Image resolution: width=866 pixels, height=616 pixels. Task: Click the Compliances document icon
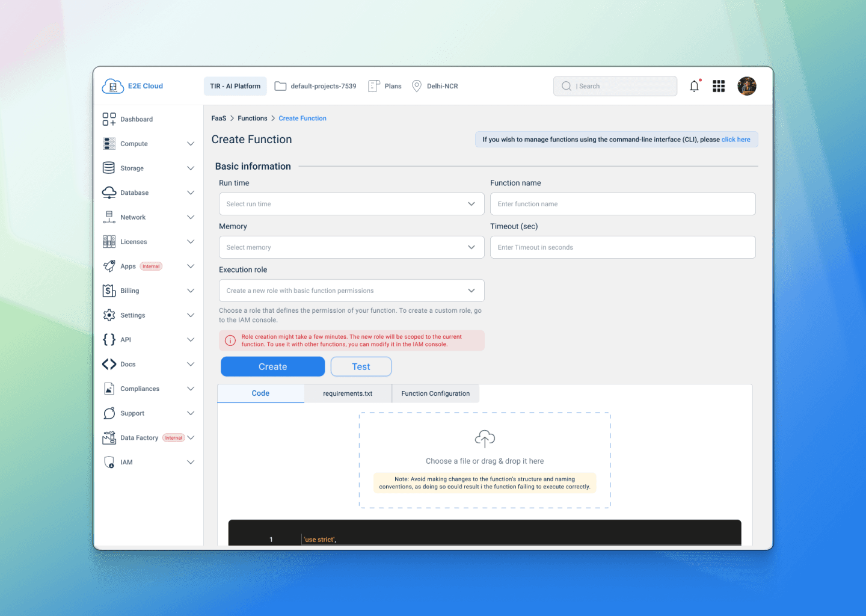(x=109, y=389)
